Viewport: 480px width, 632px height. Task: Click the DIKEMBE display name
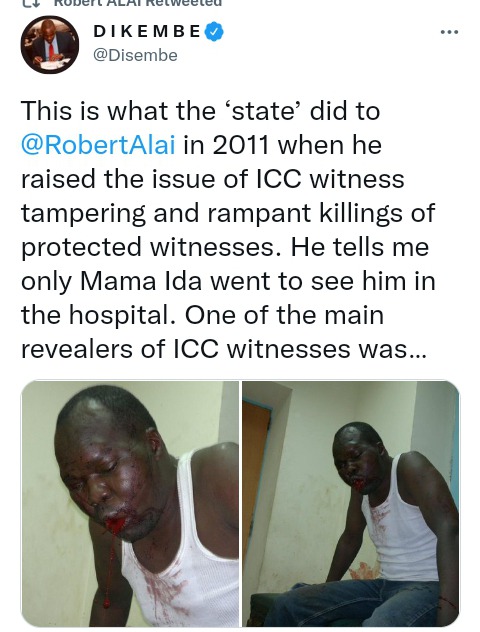[x=147, y=31]
